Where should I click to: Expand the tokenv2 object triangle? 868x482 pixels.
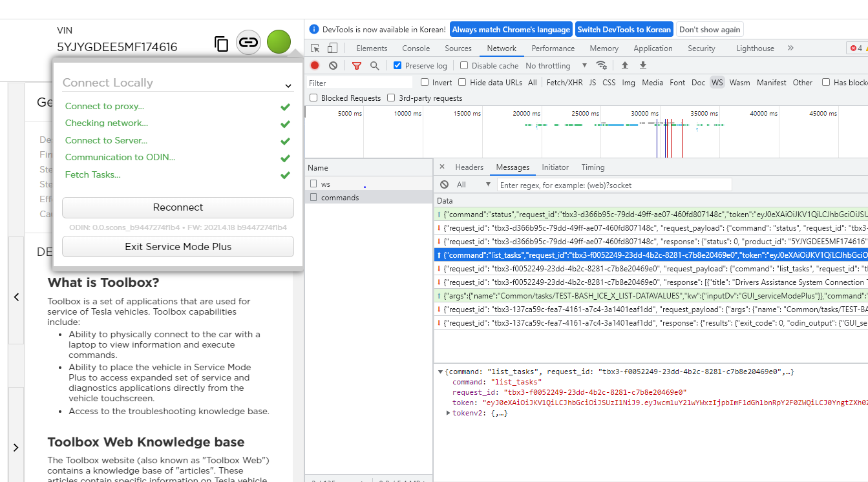448,413
